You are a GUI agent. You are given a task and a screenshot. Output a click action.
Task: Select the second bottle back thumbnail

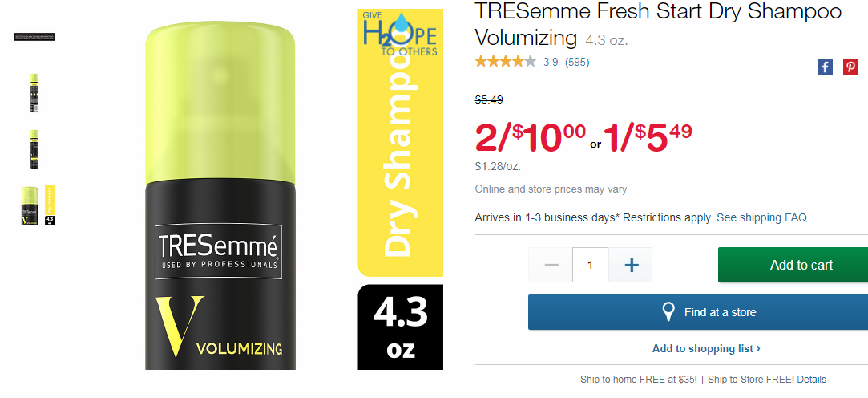pyautogui.click(x=34, y=93)
